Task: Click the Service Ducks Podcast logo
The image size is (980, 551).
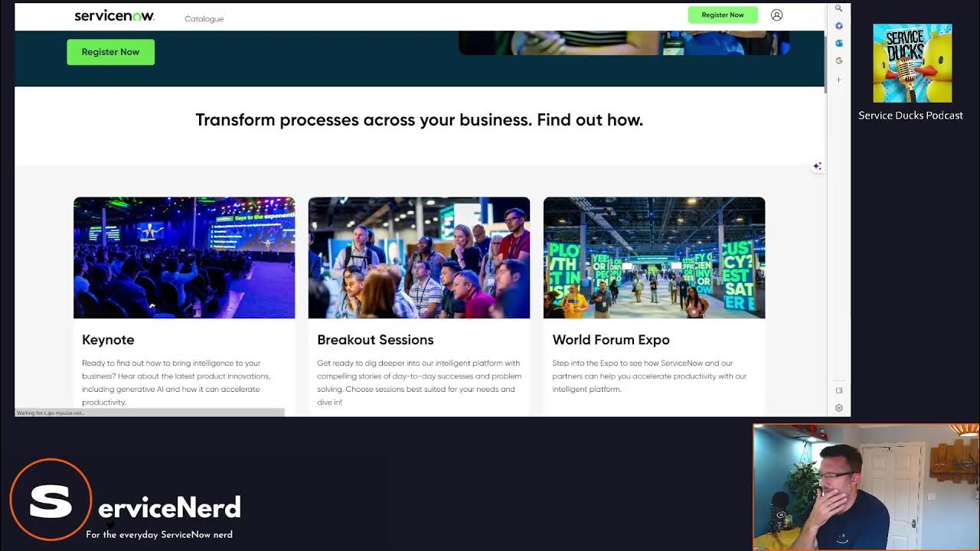Action: [x=912, y=63]
